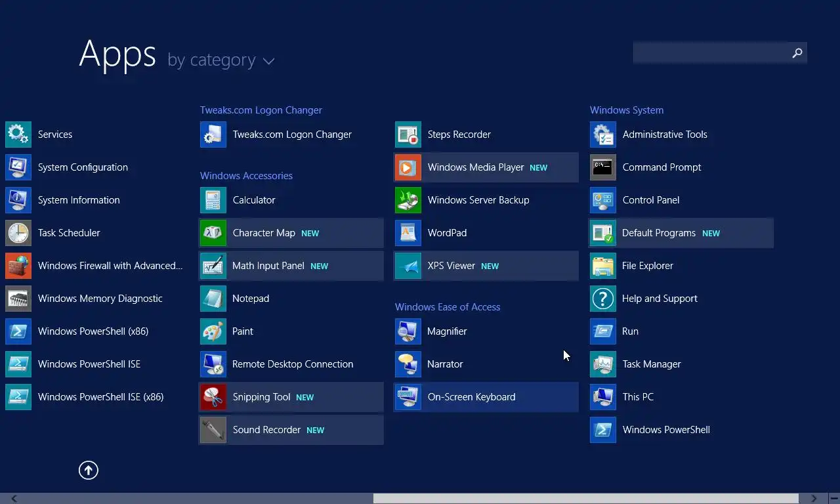This screenshot has width=840, height=504.
Task: Open Control Panel icon
Action: (603, 200)
